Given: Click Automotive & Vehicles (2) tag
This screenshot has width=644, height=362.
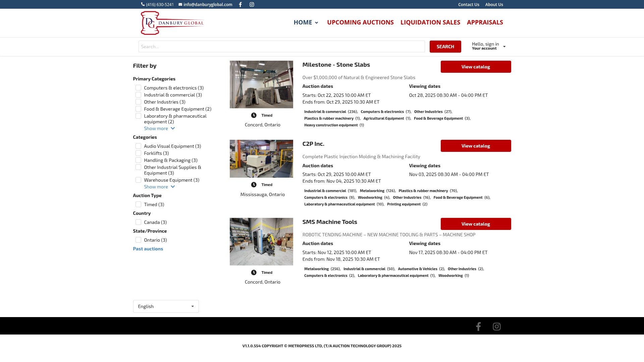Looking at the screenshot, I should pos(421,269).
